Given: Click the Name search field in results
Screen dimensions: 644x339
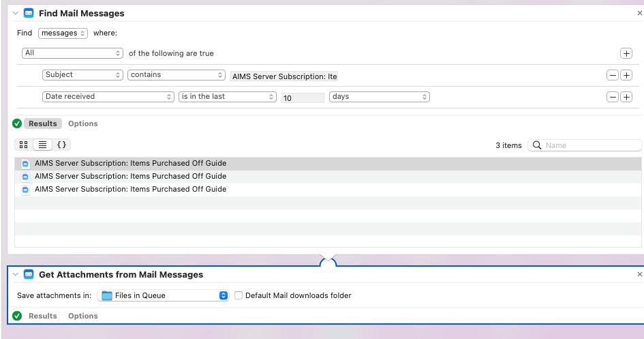Looking at the screenshot, I should pyautogui.click(x=590, y=145).
